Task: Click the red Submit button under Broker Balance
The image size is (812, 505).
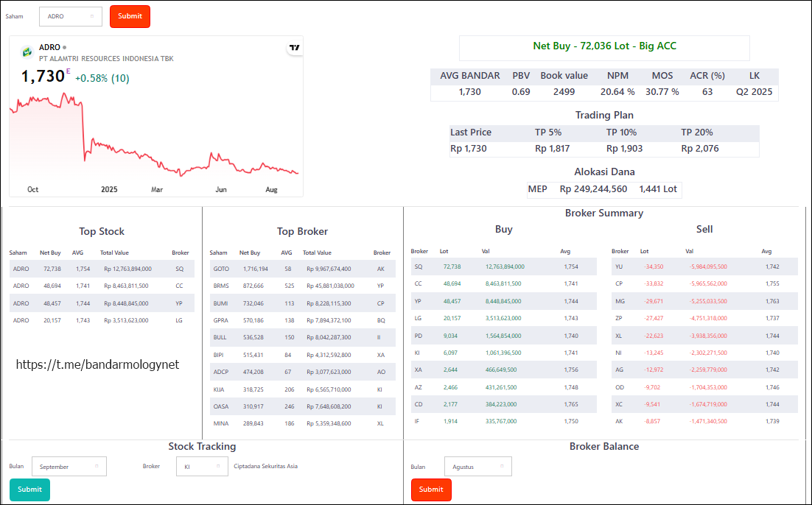Action: 431,490
